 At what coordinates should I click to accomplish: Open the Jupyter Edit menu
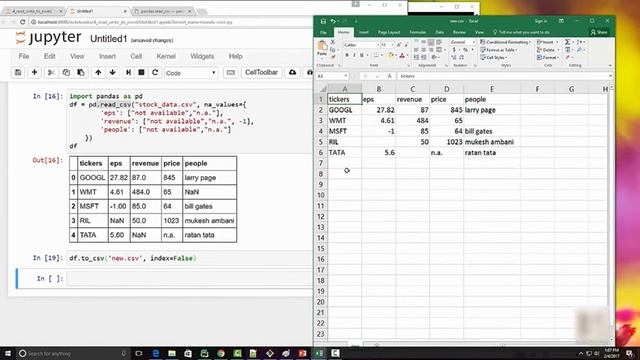[49, 56]
